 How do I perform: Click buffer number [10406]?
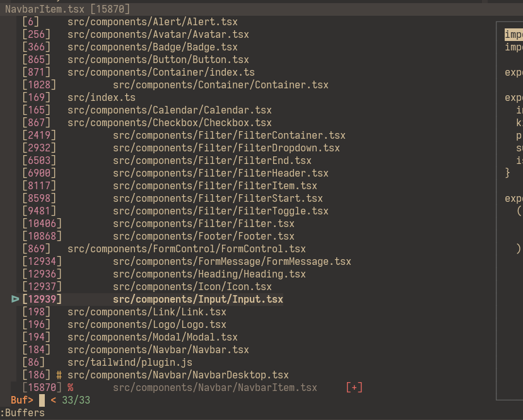click(42, 224)
